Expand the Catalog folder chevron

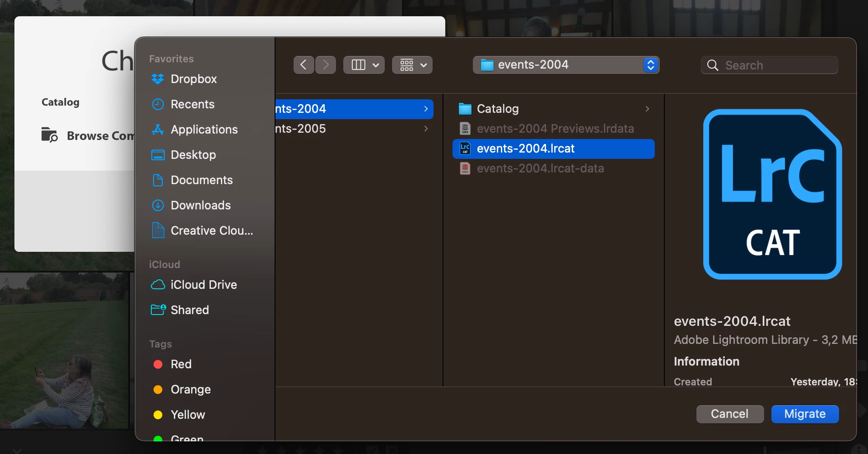(x=647, y=109)
